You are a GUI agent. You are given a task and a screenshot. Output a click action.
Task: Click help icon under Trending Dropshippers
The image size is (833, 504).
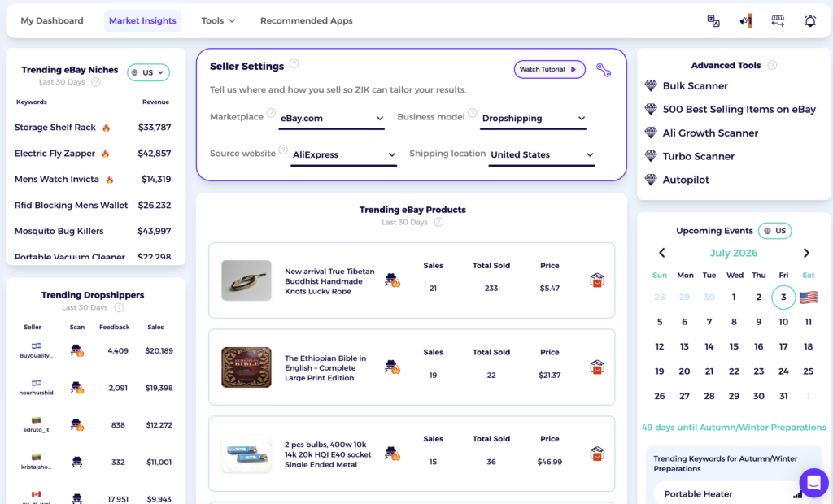click(x=119, y=307)
